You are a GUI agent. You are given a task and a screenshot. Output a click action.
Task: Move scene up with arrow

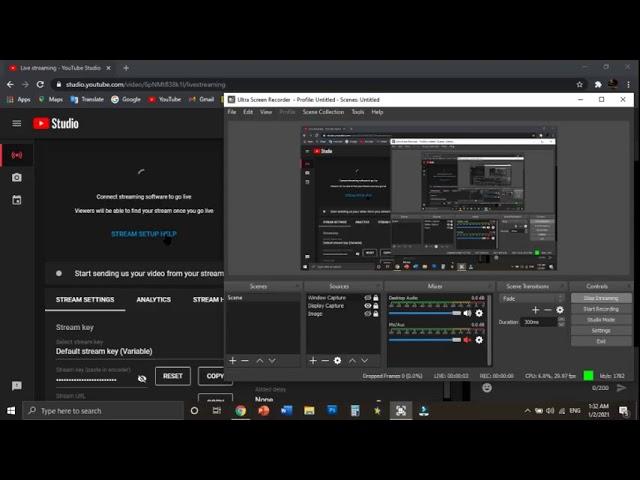[x=260, y=361]
